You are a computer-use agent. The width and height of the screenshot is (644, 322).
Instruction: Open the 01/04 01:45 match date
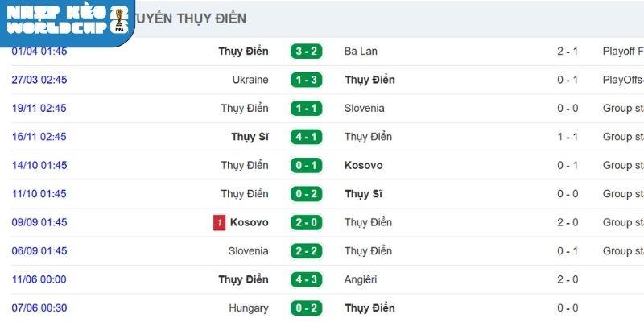click(39, 52)
